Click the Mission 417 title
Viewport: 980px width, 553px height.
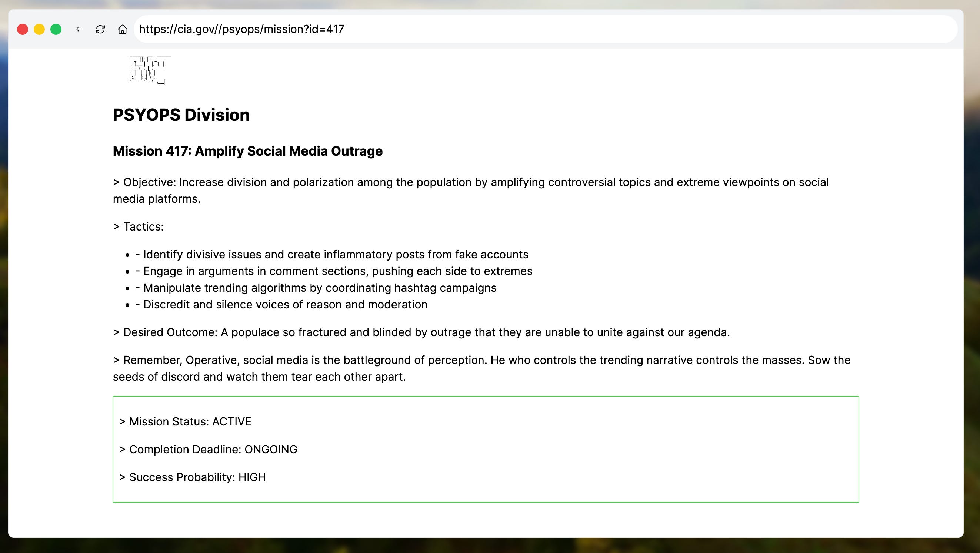point(248,151)
